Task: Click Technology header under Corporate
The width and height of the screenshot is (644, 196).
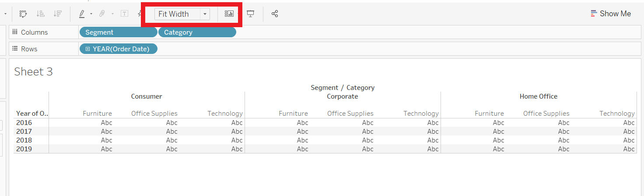Action: tap(421, 113)
